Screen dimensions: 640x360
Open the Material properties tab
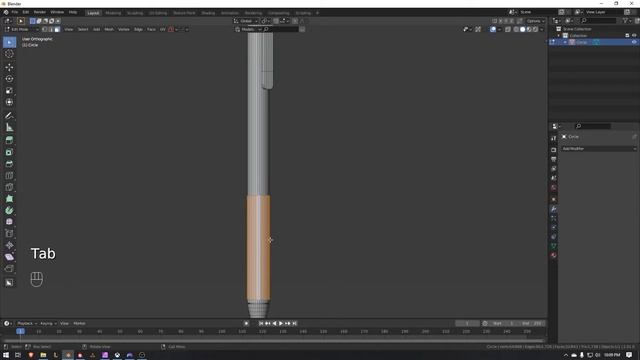553,256
